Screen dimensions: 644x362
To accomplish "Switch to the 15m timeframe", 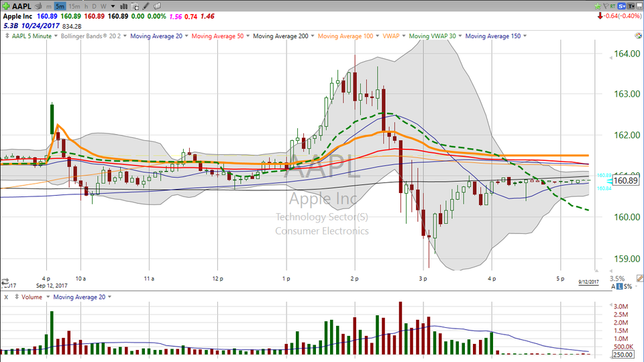I will (x=74, y=6).
